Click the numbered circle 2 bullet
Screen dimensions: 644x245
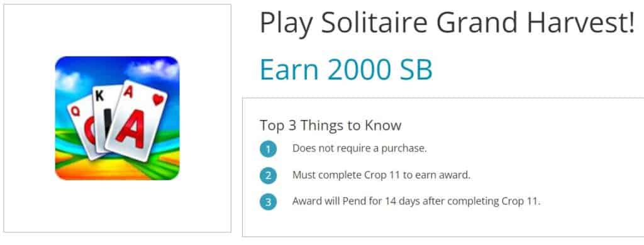pos(268,176)
